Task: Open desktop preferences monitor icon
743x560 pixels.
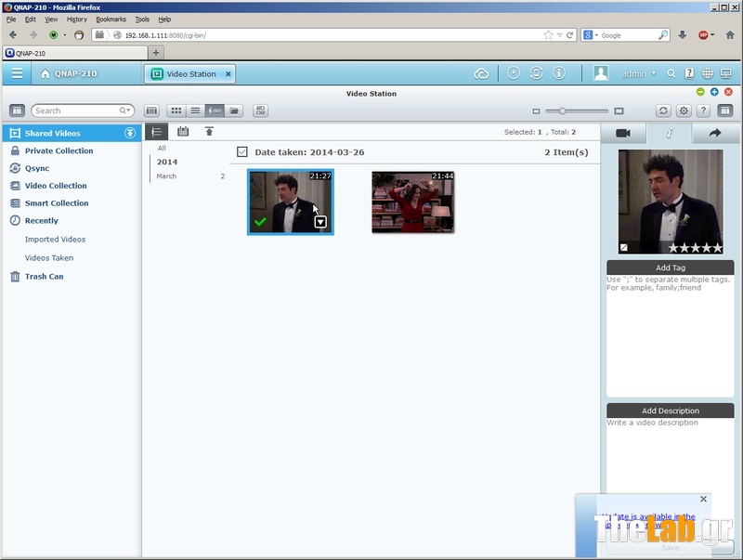Action: pyautogui.click(x=726, y=73)
